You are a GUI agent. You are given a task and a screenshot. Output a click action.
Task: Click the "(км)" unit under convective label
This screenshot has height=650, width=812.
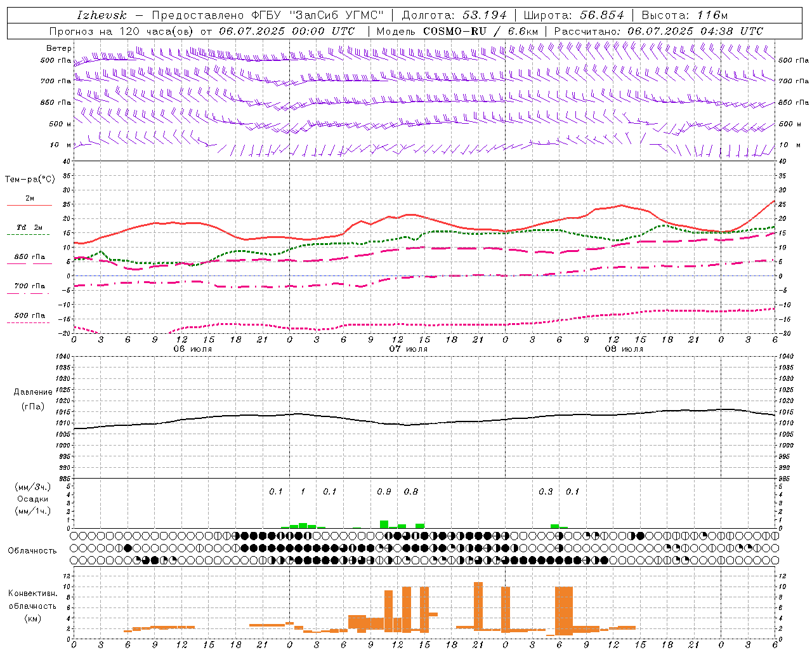[32, 618]
